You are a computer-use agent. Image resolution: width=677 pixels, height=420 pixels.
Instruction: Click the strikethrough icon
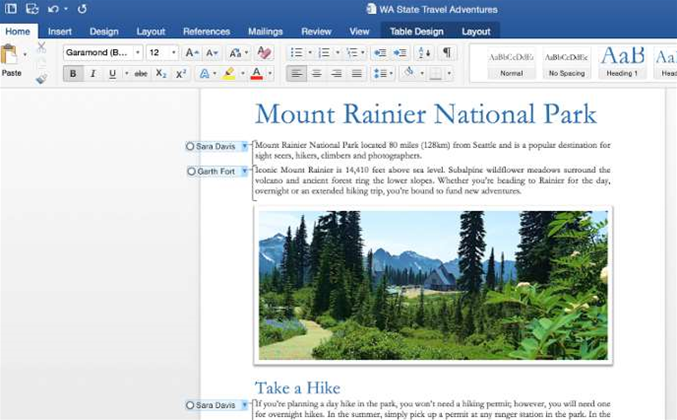pos(140,73)
